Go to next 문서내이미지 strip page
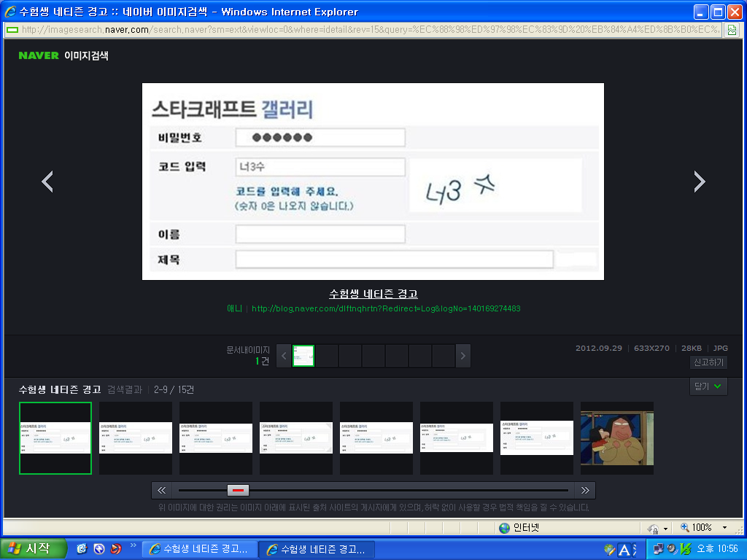Image resolution: width=747 pixels, height=560 pixels. point(463,356)
